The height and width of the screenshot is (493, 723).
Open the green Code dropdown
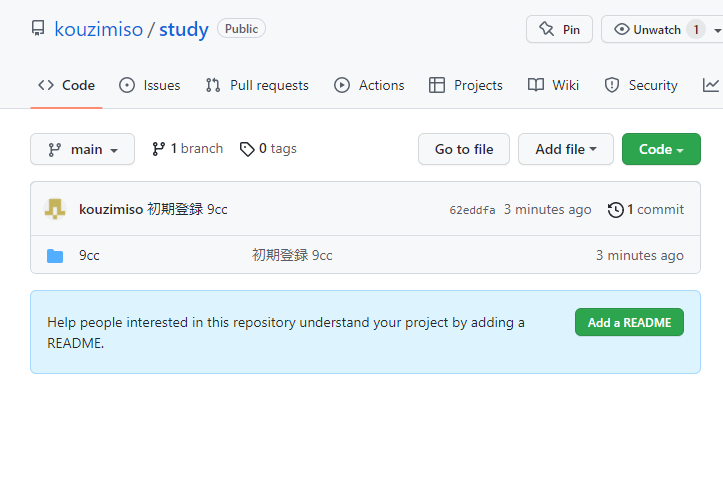[660, 149]
